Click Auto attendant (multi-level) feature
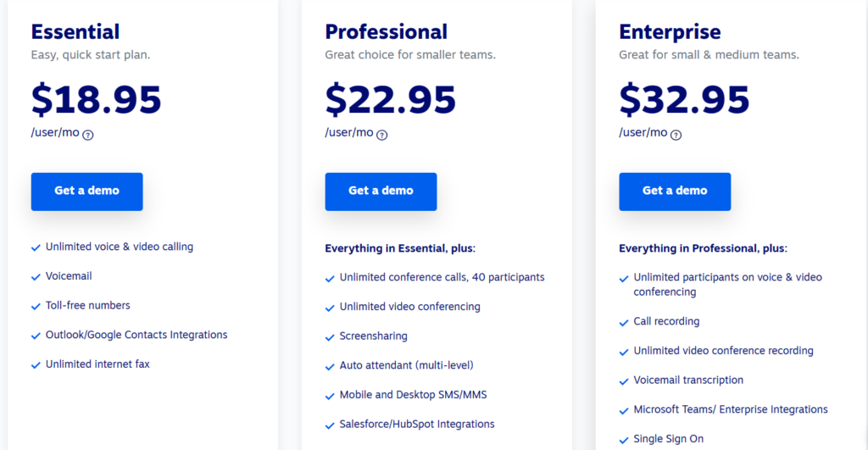 406,365
